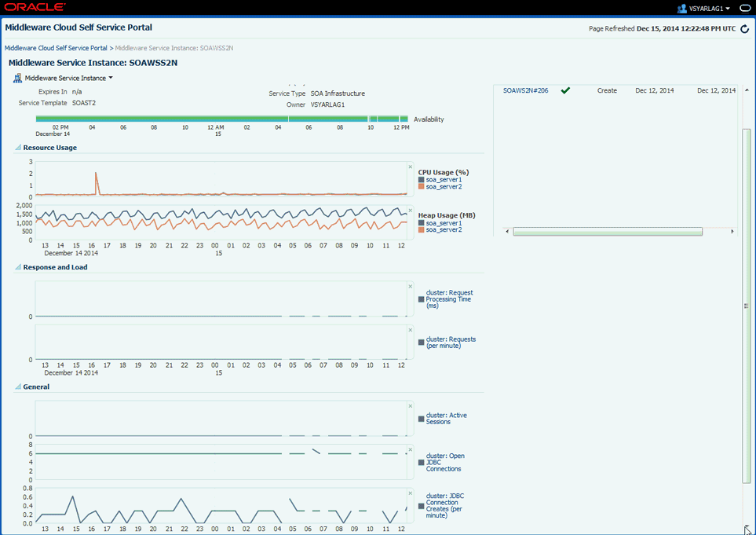Collapse the Resource Usage section
The height and width of the screenshot is (535, 756).
[x=18, y=148]
